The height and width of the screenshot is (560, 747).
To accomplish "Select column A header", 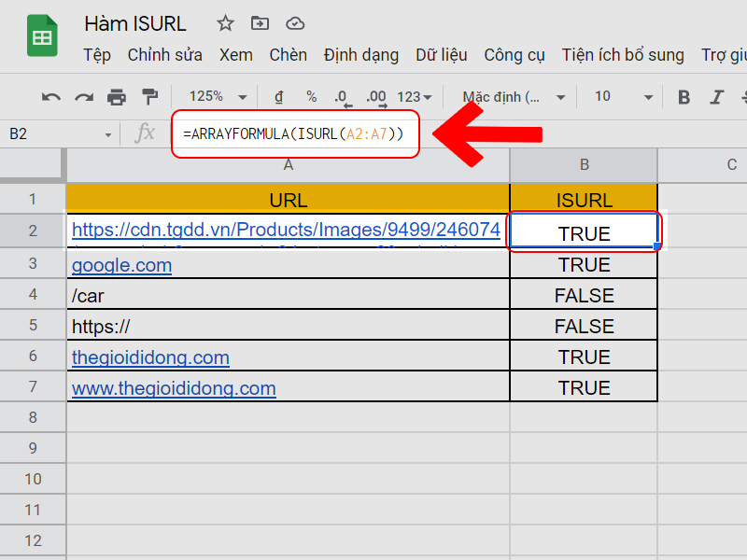I will coord(289,165).
